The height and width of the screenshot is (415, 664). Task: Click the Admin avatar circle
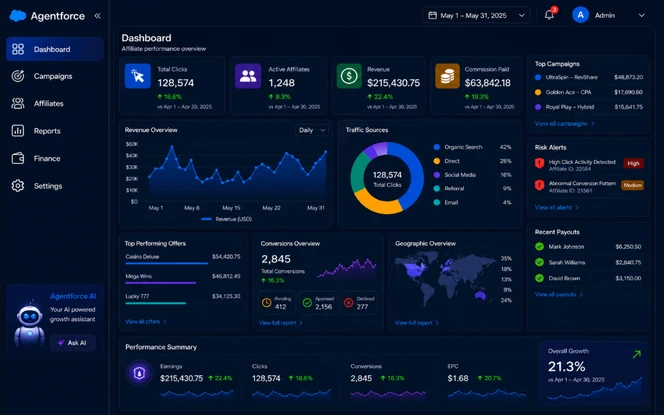pos(581,15)
